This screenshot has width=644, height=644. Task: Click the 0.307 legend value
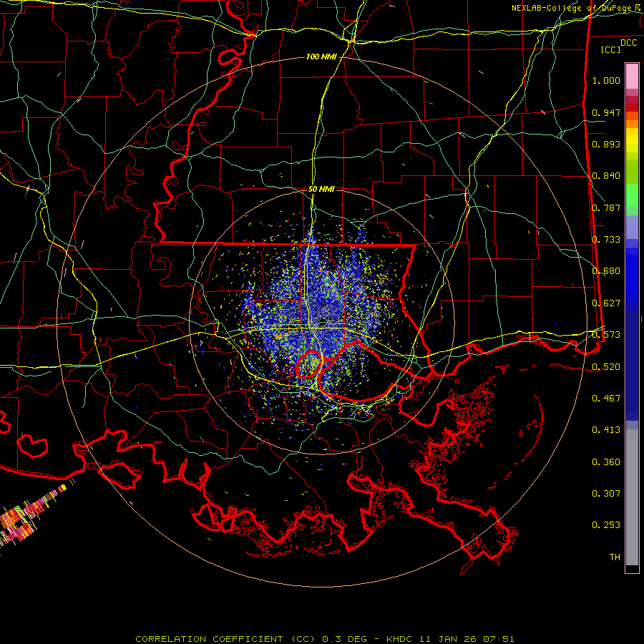pyautogui.click(x=606, y=494)
